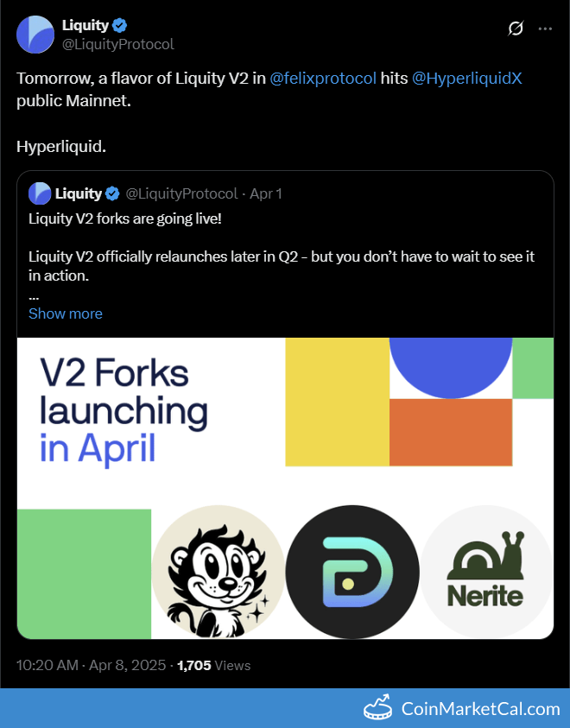The image size is (570, 728).
Task: Click the Nerite snail logo
Action: (x=485, y=572)
